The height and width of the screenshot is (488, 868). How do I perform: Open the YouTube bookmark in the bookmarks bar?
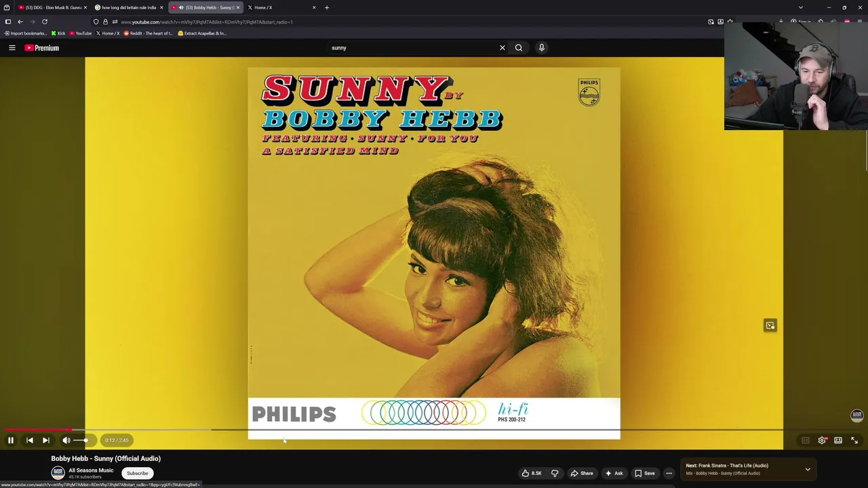(x=81, y=33)
